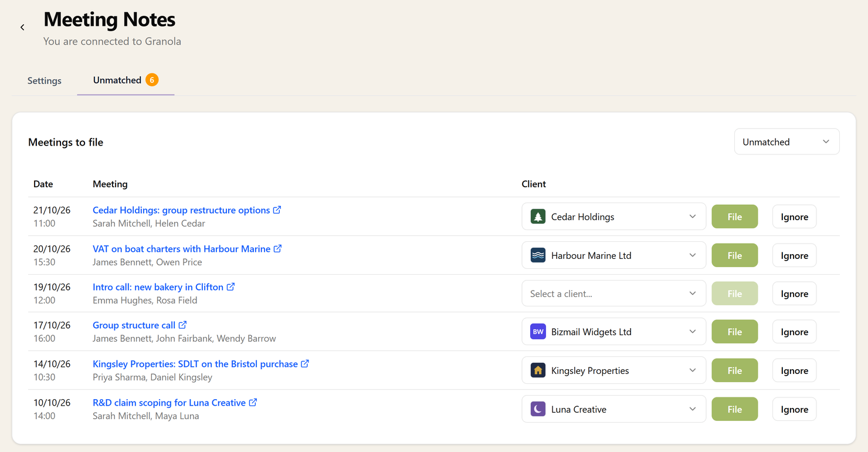Open external link icon for Luna Creative meeting
The image size is (868, 452).
coord(253,402)
